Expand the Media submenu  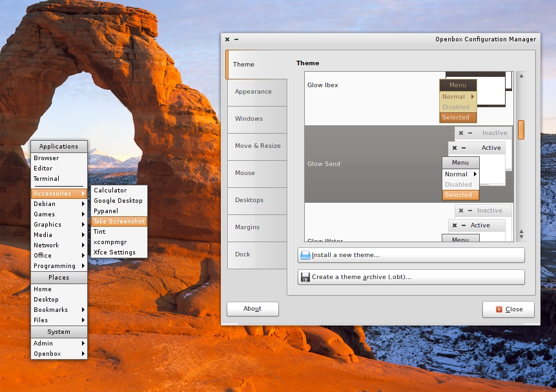pos(59,235)
